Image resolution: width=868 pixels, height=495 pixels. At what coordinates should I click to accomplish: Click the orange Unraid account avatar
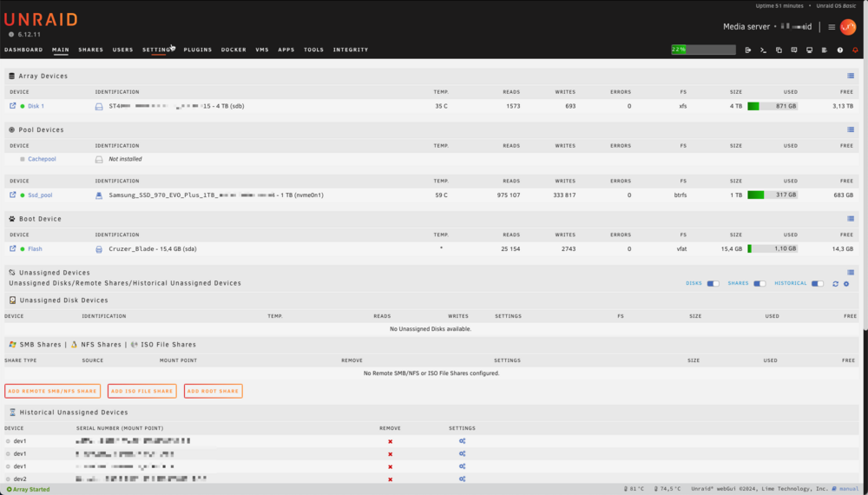coord(848,27)
